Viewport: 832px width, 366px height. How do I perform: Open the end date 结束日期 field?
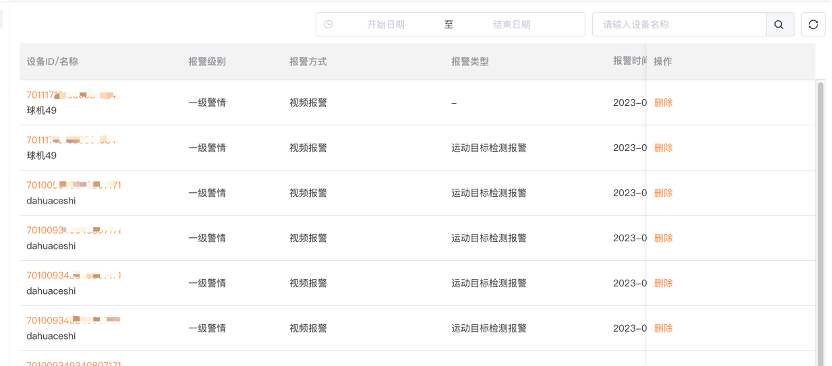(512, 24)
